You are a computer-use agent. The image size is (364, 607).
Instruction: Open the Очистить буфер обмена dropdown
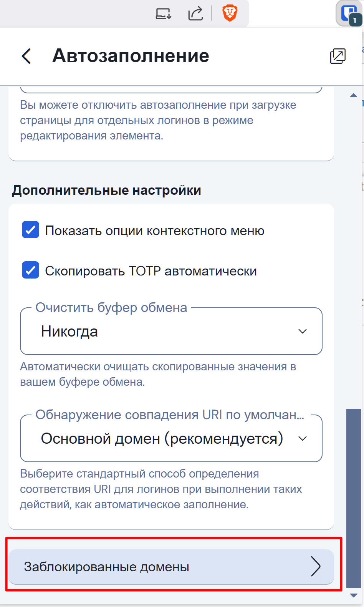pos(171,331)
